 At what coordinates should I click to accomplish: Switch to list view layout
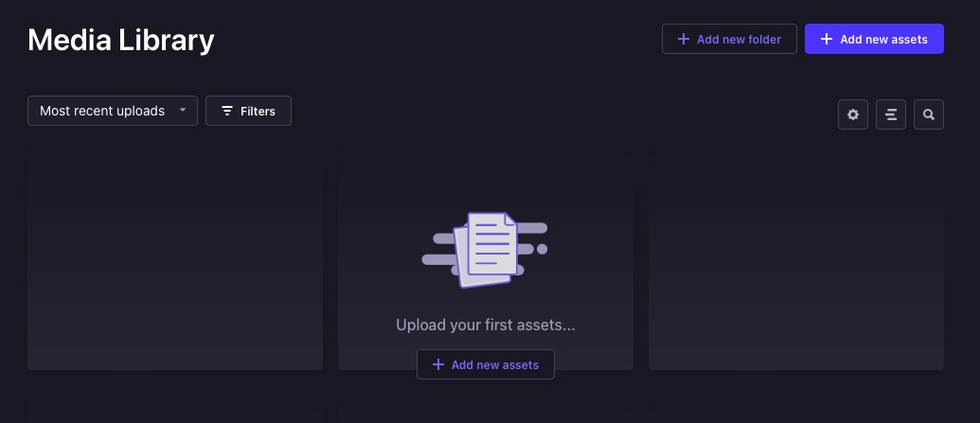pyautogui.click(x=891, y=115)
